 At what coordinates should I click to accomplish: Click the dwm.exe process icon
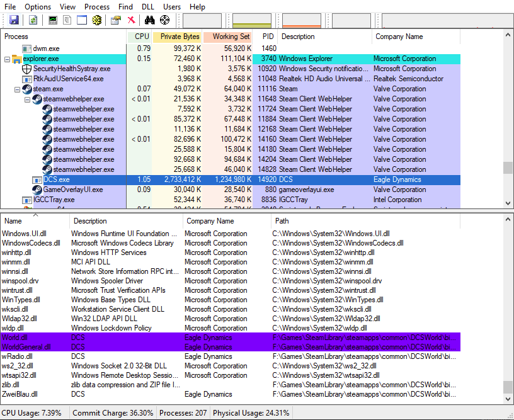(x=26, y=49)
